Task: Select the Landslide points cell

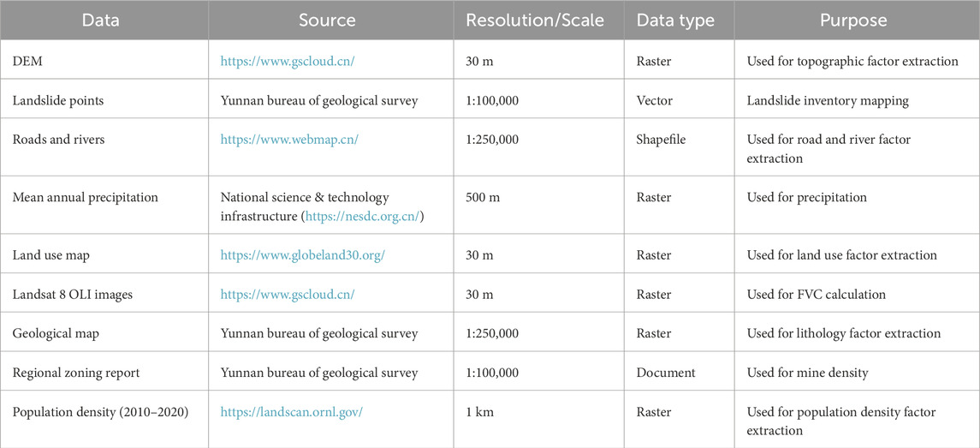Action: point(56,101)
